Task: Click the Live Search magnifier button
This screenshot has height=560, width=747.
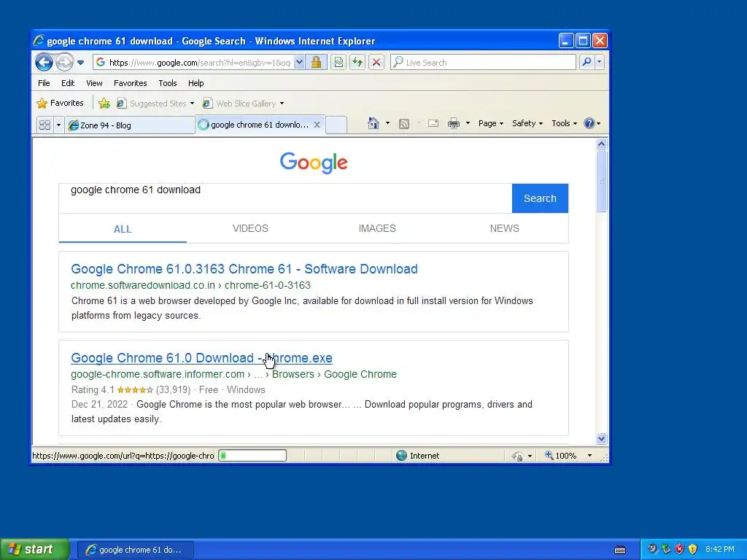Action: click(587, 62)
